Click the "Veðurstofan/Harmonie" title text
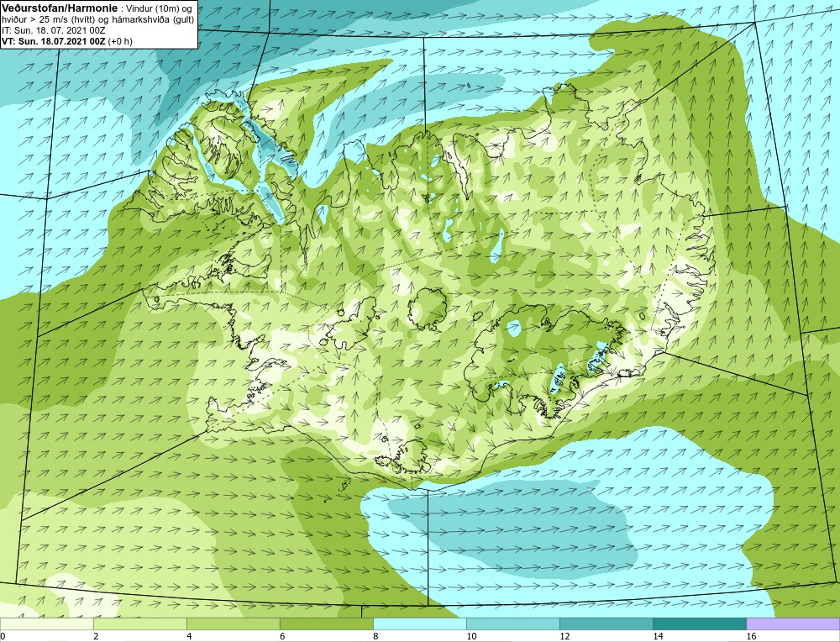 pyautogui.click(x=58, y=8)
